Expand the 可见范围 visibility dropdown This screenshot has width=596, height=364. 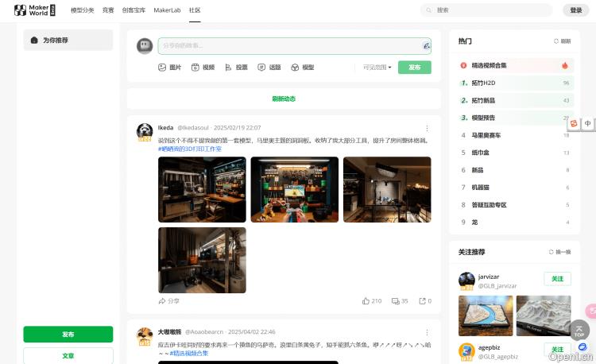pos(377,68)
